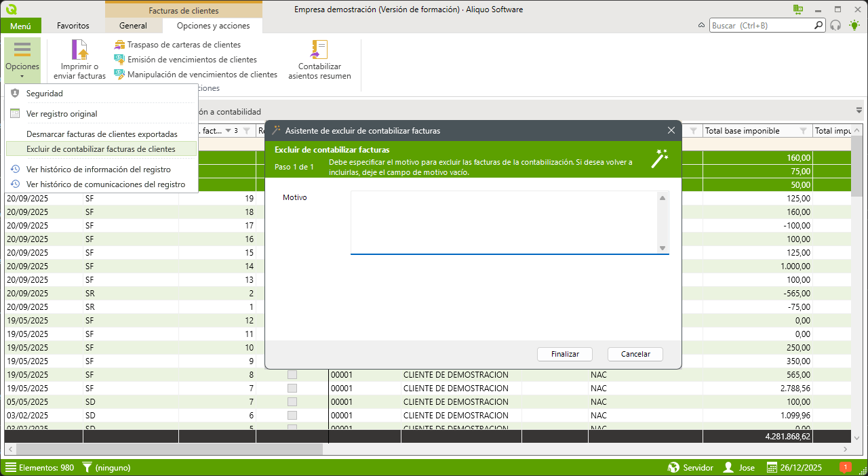Switch to the General ribbon tab

pyautogui.click(x=133, y=26)
